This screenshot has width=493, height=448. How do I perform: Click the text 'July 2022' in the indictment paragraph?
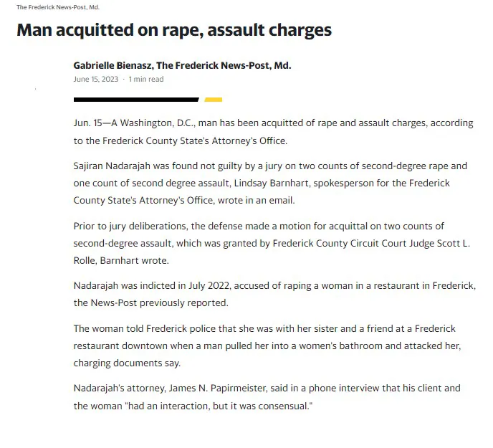tap(209, 286)
